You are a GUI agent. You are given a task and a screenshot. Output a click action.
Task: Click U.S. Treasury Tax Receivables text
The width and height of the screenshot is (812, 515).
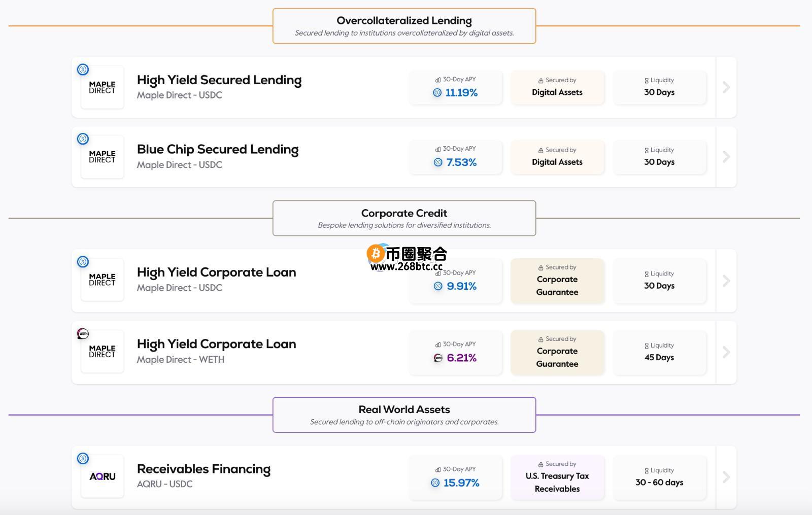coord(557,483)
